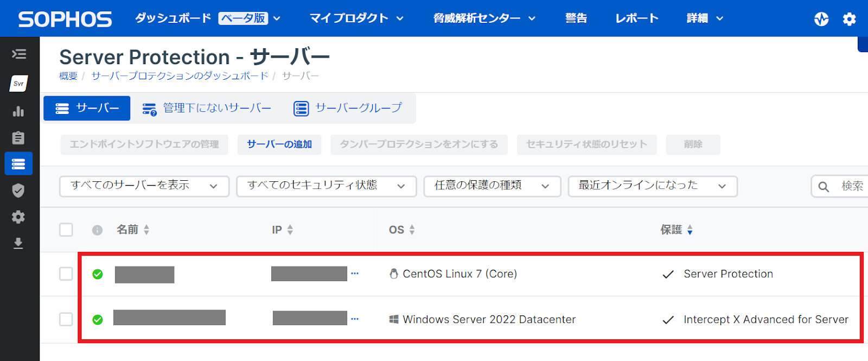
Task: Open the threat activity pulse icon in header
Action: coord(821,19)
